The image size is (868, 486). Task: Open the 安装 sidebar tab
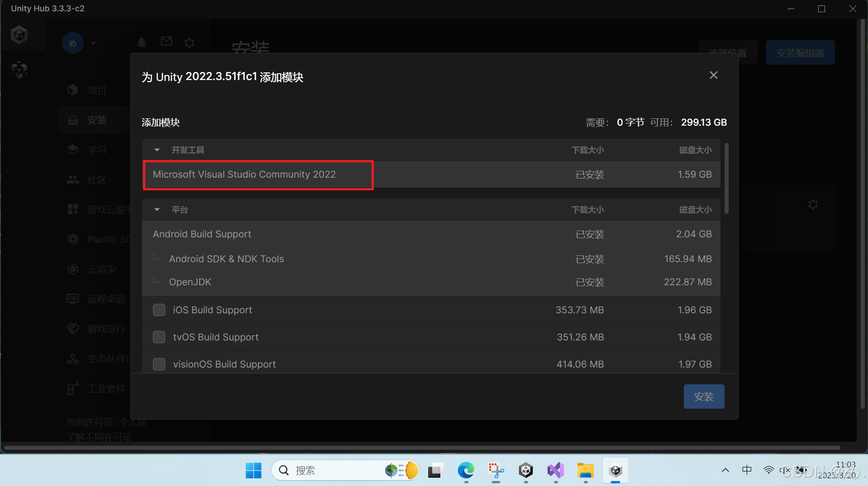coord(97,120)
